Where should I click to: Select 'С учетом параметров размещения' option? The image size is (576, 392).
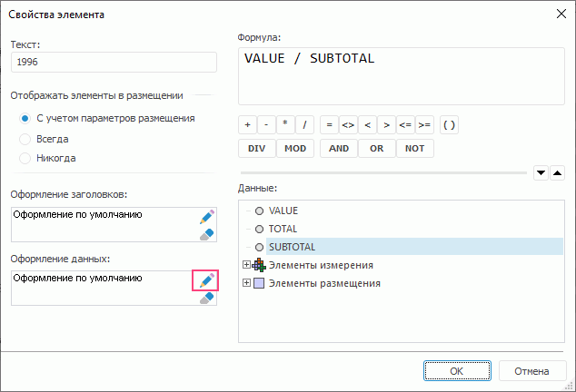25,118
